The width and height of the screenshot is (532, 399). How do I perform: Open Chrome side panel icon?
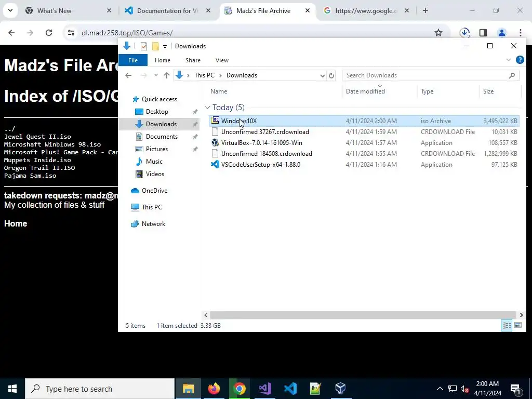click(483, 33)
